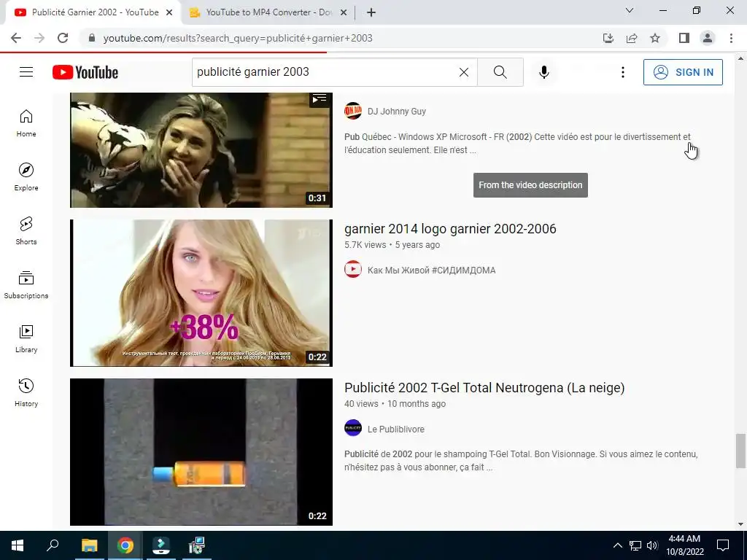The width and height of the screenshot is (747, 560).
Task: Show hidden system tray icons
Action: coord(617,545)
